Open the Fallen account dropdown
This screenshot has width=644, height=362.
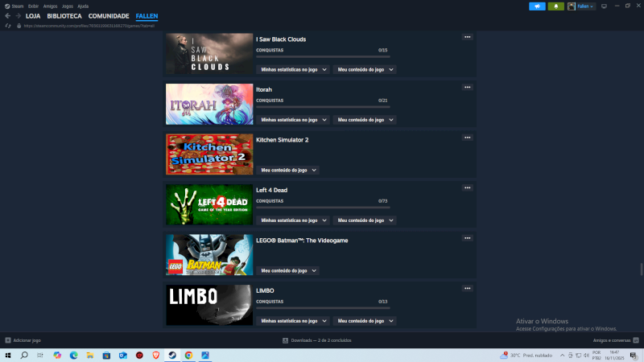tap(585, 6)
